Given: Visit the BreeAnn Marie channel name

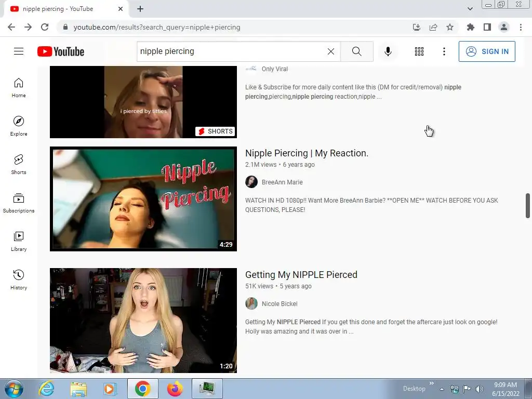Looking at the screenshot, I should point(282,182).
